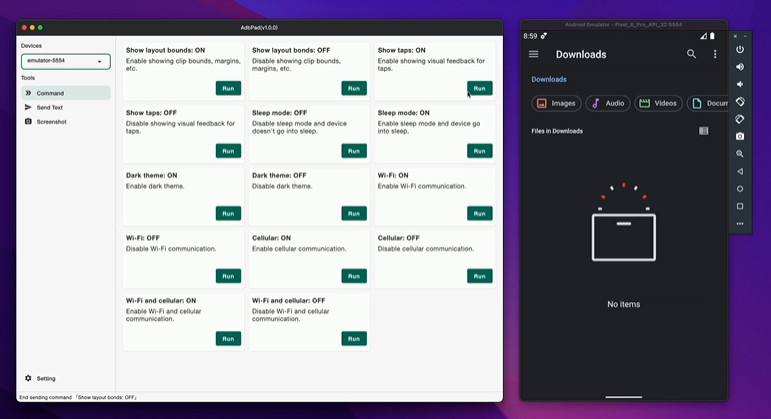Click the empty folder illustration in emulator
The width and height of the screenshot is (771, 419).
[x=623, y=222]
